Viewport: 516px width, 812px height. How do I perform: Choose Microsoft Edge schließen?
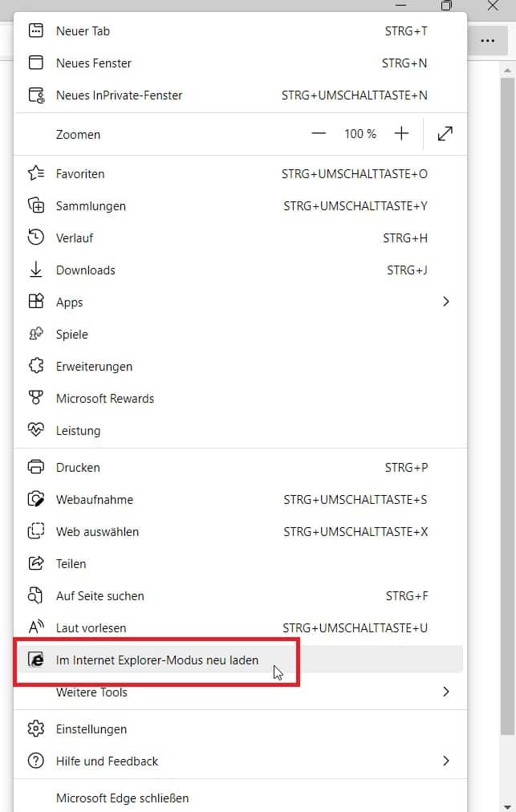pos(122,798)
